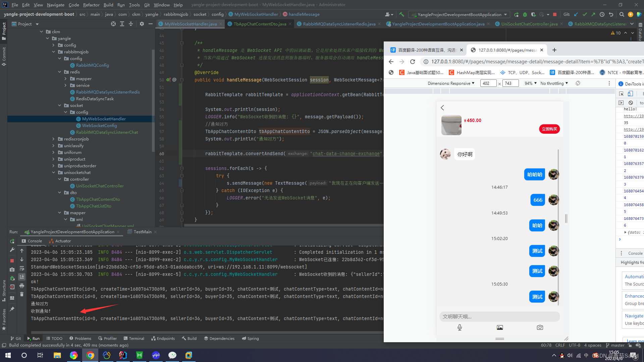This screenshot has height=362, width=644.
Task: Click the red Stop button in Run panel
Action: click(x=12, y=260)
